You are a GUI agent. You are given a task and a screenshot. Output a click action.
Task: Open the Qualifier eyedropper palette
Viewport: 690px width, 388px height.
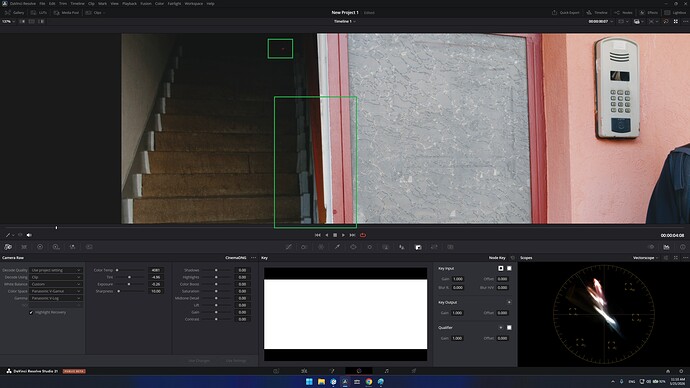coord(337,247)
